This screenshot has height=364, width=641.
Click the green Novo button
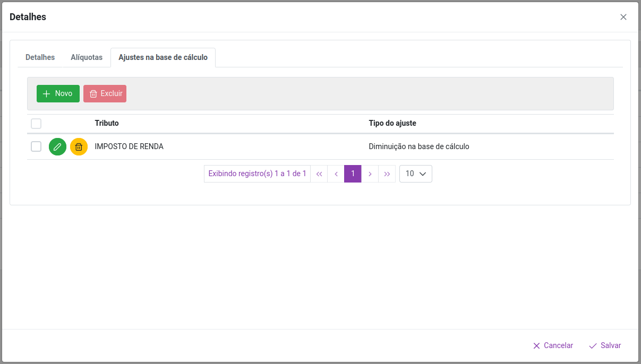(58, 93)
